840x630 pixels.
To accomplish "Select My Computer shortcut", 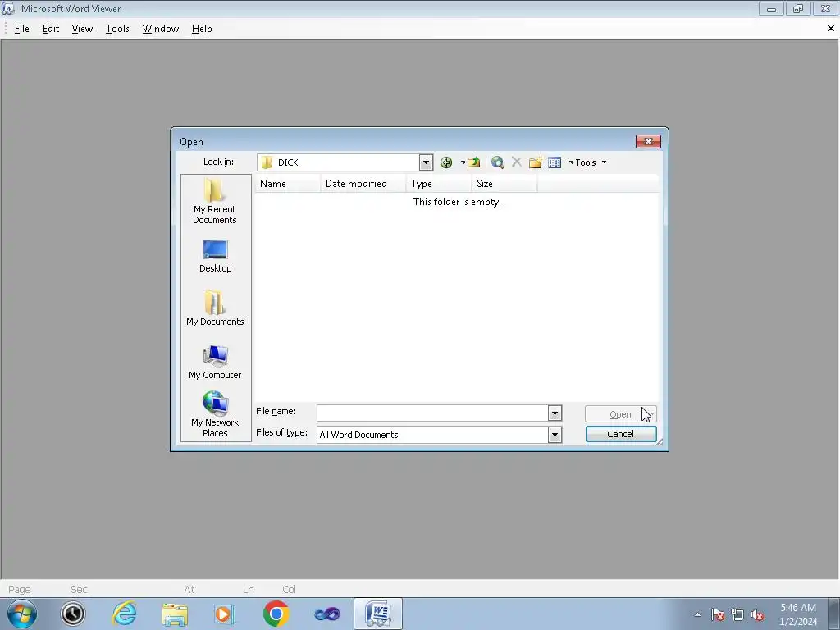I will (x=215, y=363).
